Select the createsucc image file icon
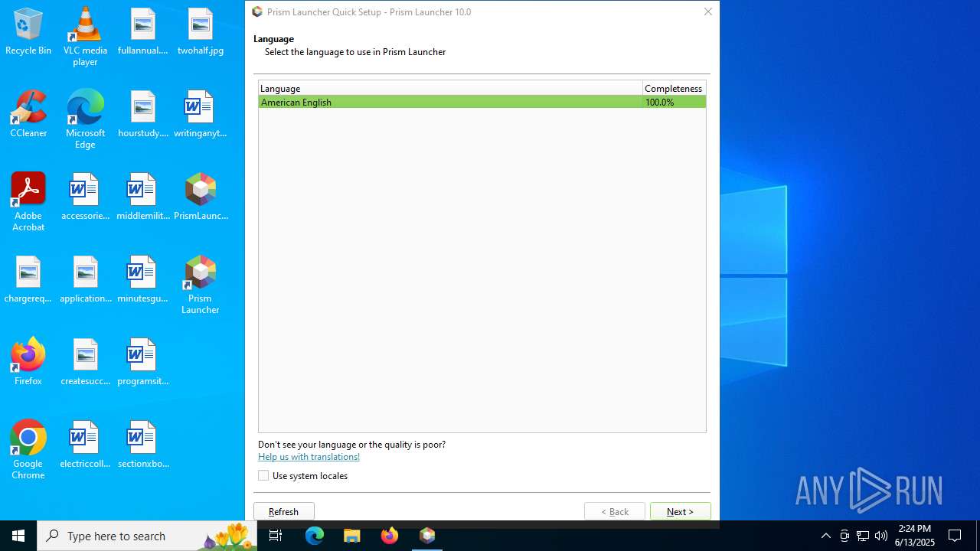Viewport: 980px width, 551px height. tap(85, 363)
